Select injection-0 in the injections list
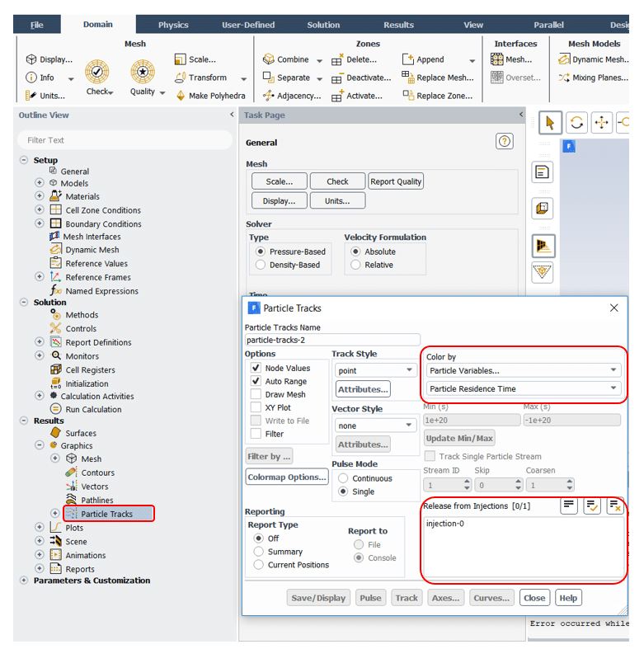This screenshot has height=663, width=644. [x=445, y=524]
